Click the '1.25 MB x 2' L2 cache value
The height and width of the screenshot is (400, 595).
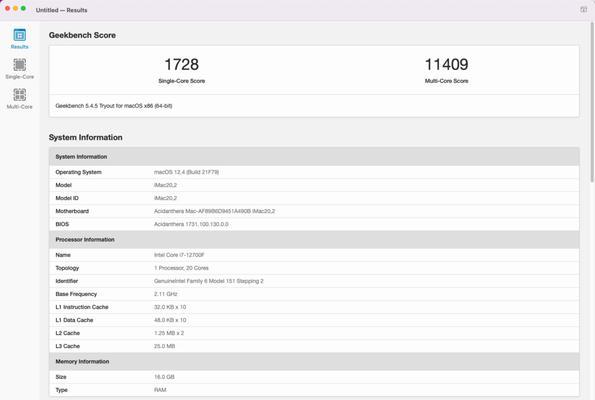tap(169, 333)
